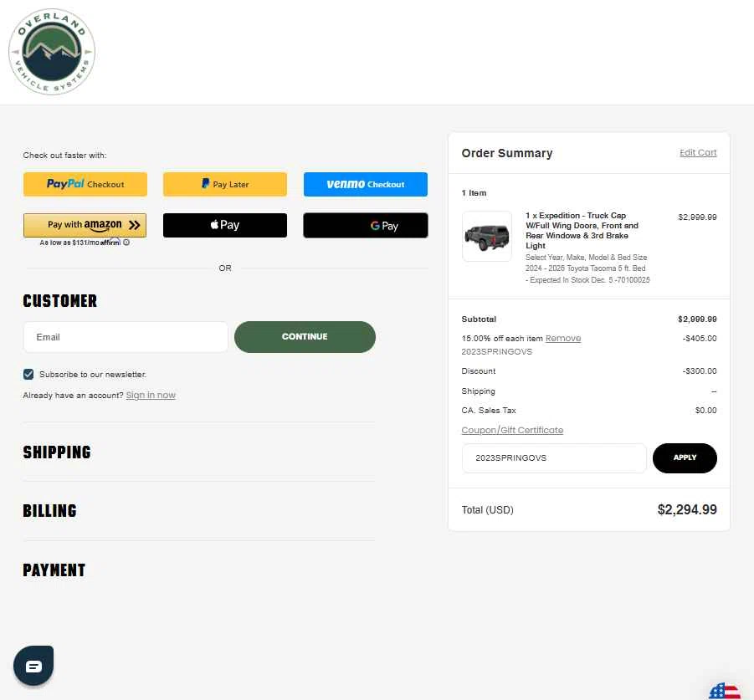Open the Sign in now link
This screenshot has width=754, height=700.
point(151,395)
